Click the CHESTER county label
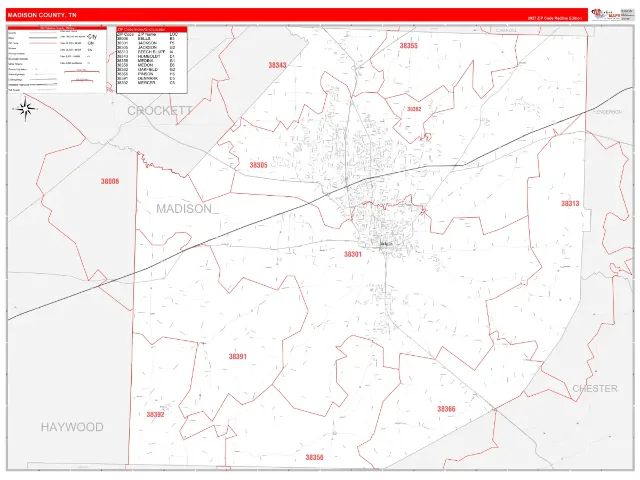The height and width of the screenshot is (480, 640). (x=595, y=389)
